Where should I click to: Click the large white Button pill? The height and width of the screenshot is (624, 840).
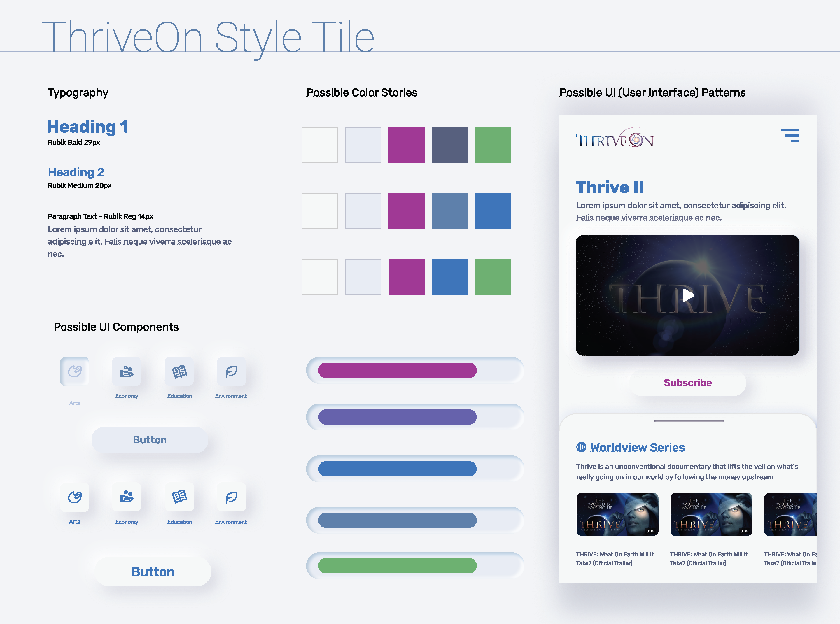point(153,572)
